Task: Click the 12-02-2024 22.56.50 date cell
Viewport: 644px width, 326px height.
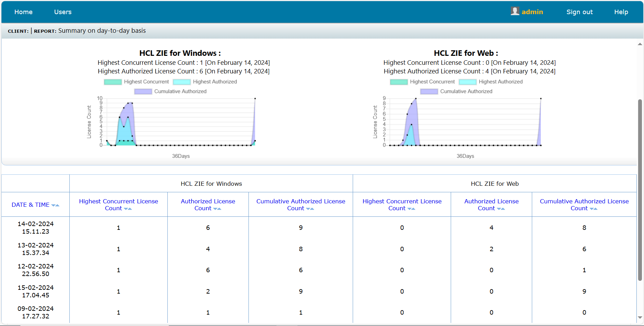Action: [36, 270]
